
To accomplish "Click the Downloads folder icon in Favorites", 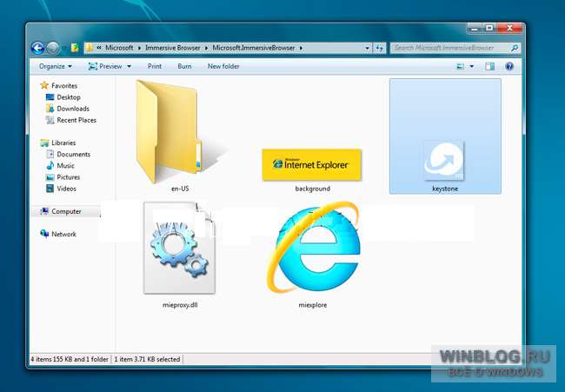I will pyautogui.click(x=50, y=109).
